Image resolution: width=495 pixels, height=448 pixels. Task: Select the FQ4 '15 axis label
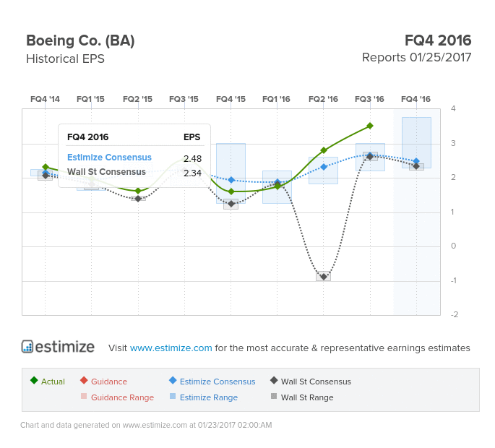click(231, 99)
